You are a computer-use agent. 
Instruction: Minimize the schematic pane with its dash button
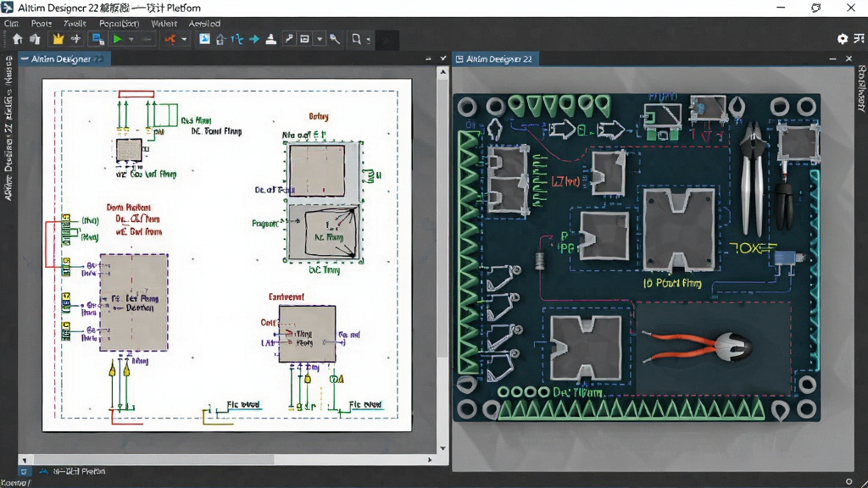point(428,58)
